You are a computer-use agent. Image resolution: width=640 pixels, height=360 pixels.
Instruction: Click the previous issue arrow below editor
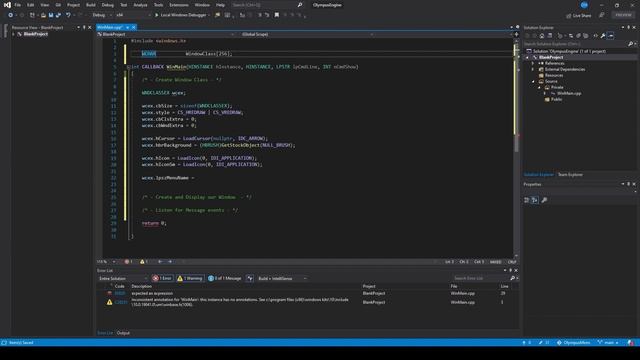pos(160,262)
